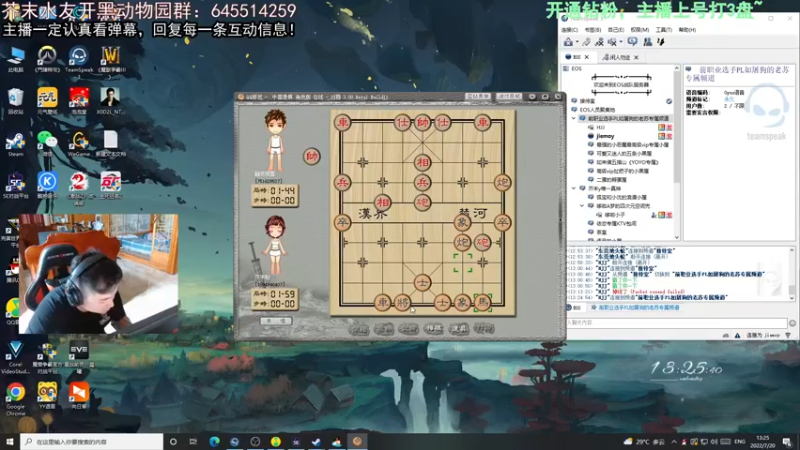Image resolution: width=800 pixels, height=450 pixels.
Task: Click the tree scrollbar down arrow
Action: pos(677,237)
